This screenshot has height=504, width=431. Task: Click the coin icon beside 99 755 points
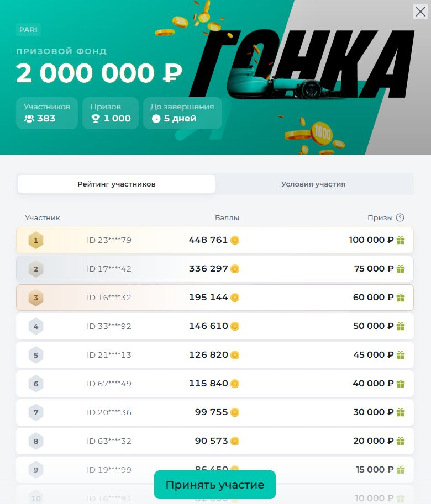tap(235, 412)
